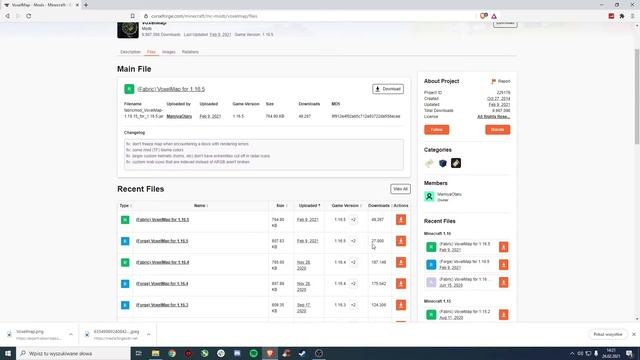Click the MamiyaOtaru member avatar
This screenshot has width=640, height=360.
pos(429,197)
